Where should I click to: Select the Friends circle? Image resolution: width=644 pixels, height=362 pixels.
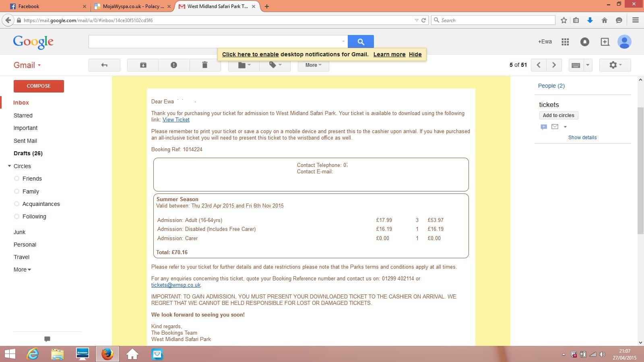[32, 179]
